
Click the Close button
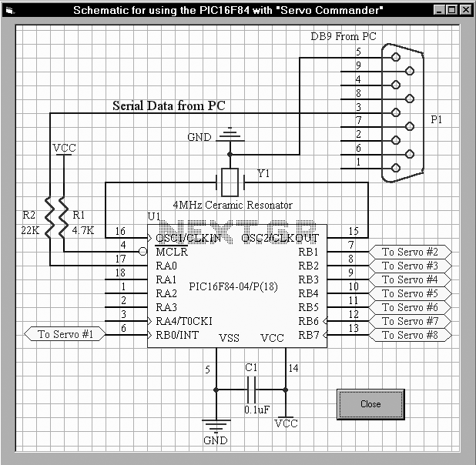370,404
